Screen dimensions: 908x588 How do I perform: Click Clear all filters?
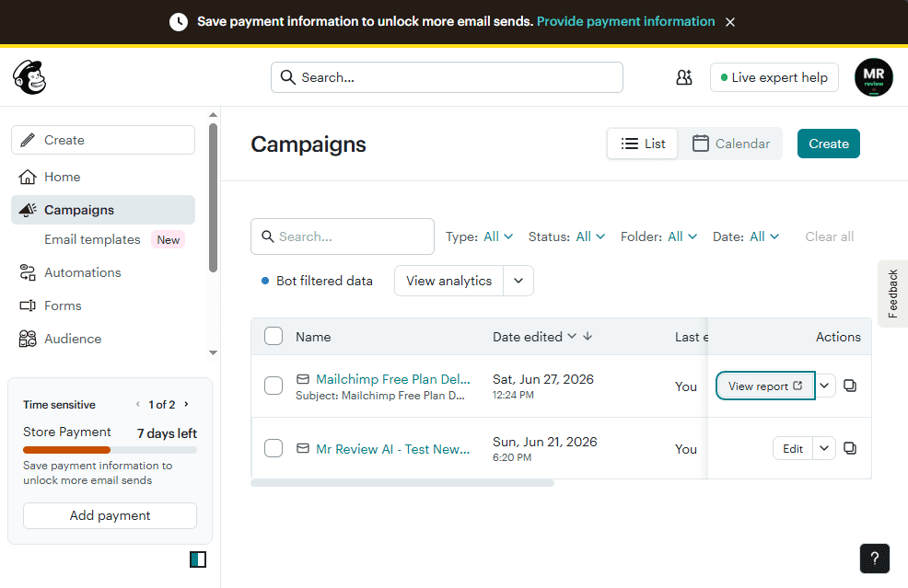point(829,236)
